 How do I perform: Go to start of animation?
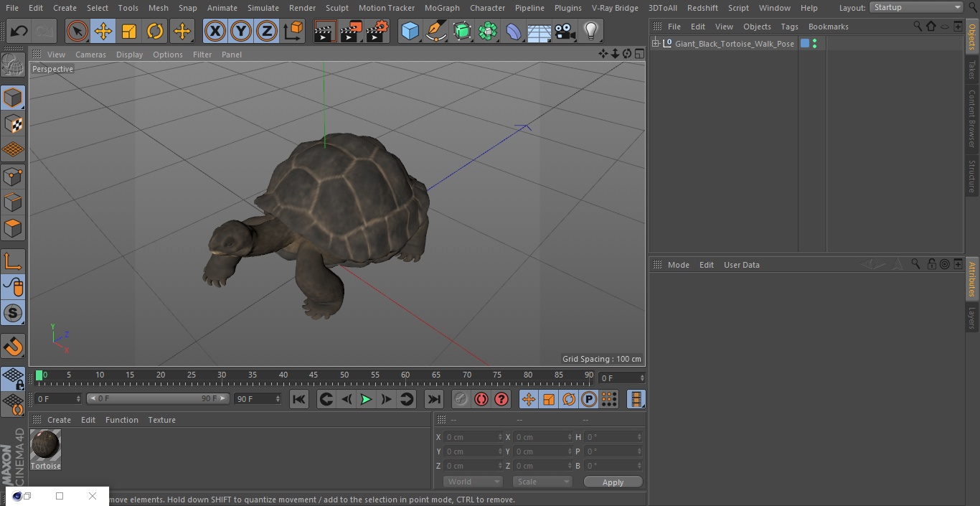click(299, 399)
